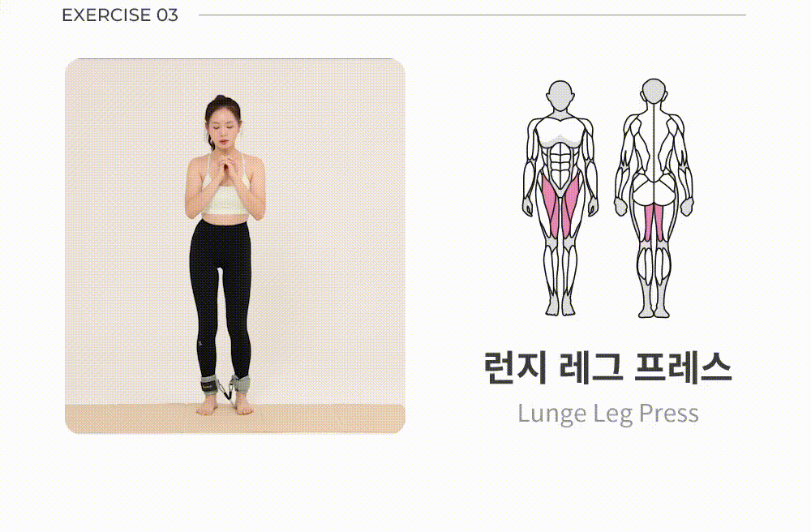Click the calves of the back-view figure

click(x=654, y=266)
